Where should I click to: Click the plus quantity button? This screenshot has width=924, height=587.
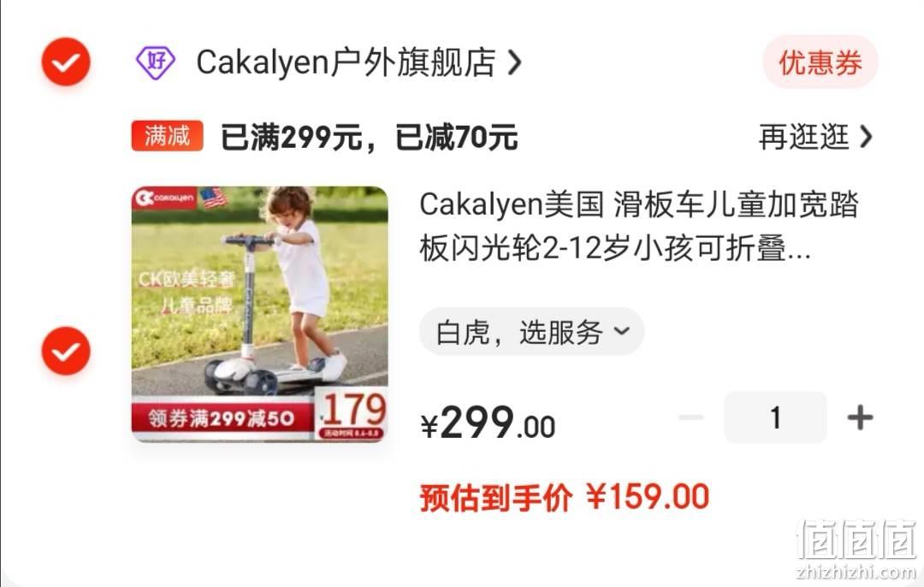861,418
